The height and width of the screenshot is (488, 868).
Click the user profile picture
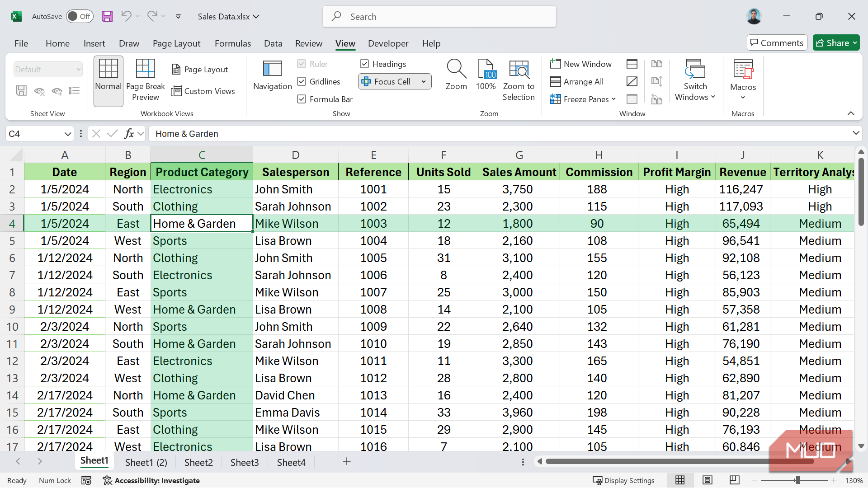click(x=754, y=16)
